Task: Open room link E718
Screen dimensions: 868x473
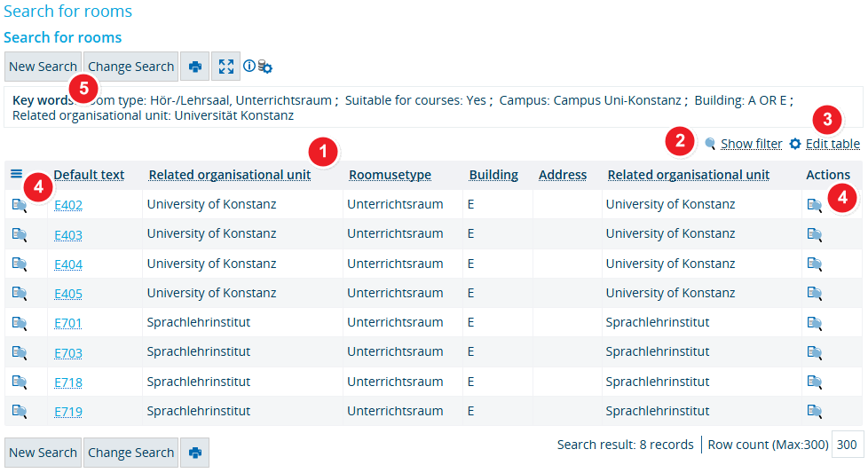Action: pos(68,382)
